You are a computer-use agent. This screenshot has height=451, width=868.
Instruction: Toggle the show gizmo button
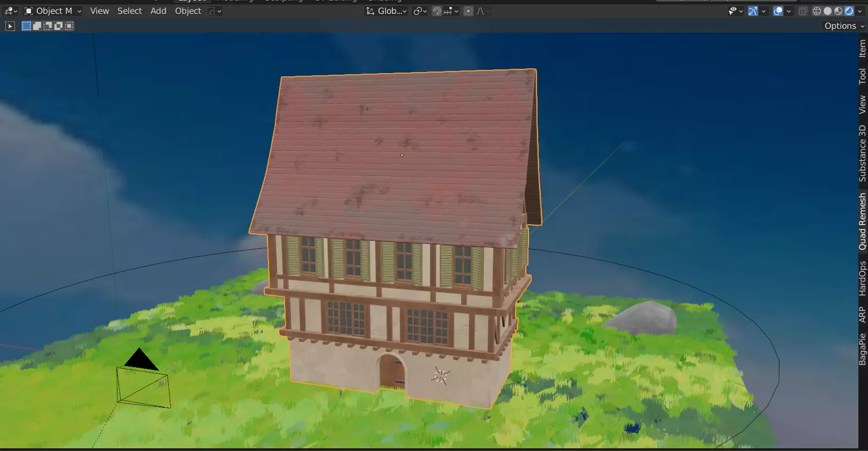point(753,11)
